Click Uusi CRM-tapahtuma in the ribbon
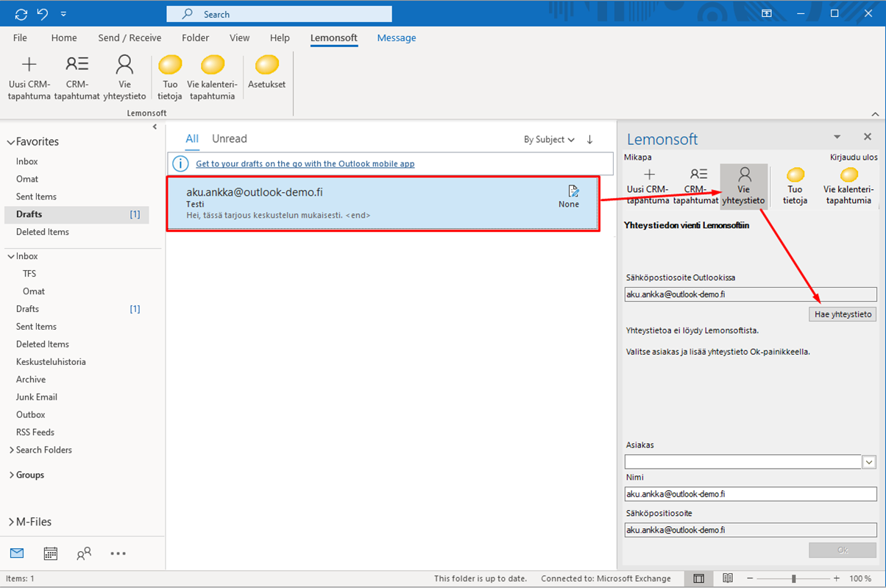The height and width of the screenshot is (588, 886). 29,77
